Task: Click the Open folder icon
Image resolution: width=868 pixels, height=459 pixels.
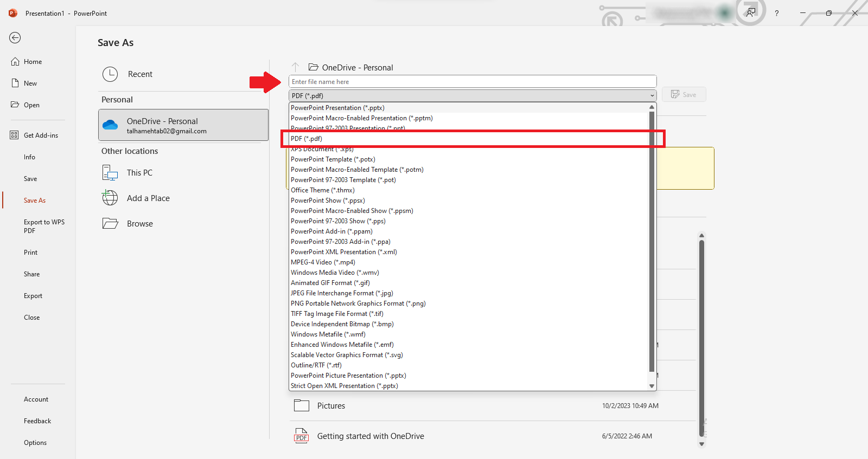Action: point(15,105)
